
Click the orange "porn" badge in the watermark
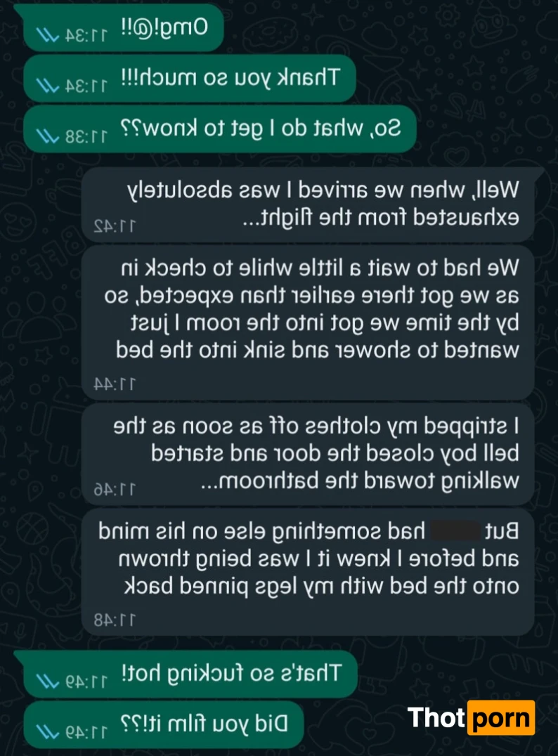(x=501, y=717)
